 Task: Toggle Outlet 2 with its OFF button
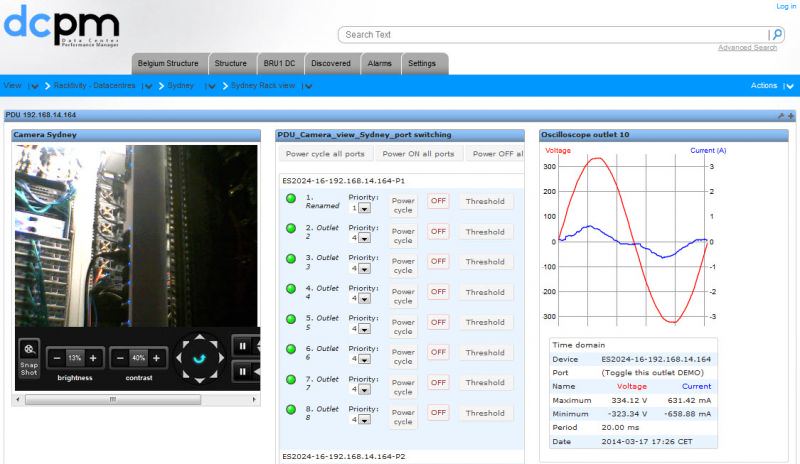pos(438,231)
